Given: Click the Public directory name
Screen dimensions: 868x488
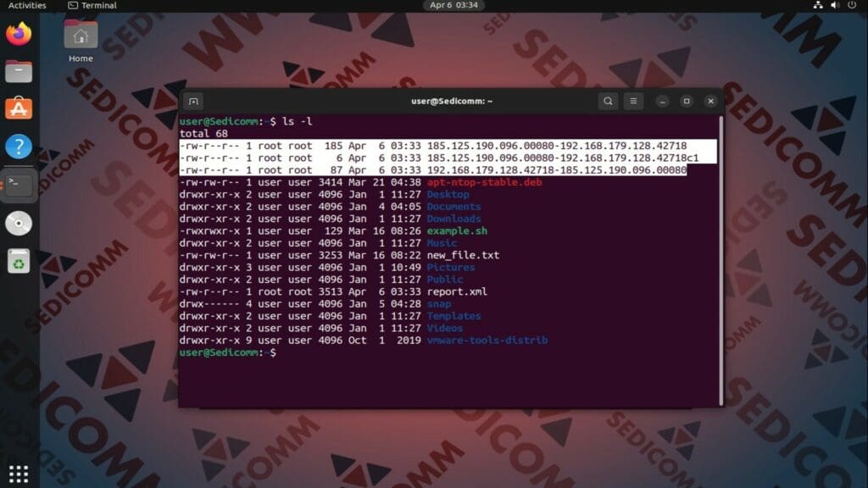Looking at the screenshot, I should click(x=444, y=280).
